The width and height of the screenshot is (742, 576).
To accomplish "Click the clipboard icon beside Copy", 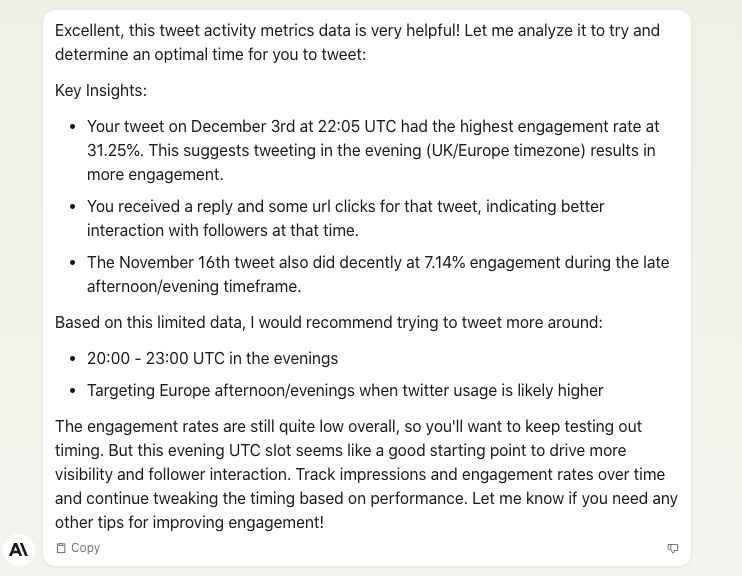I will click(61, 548).
